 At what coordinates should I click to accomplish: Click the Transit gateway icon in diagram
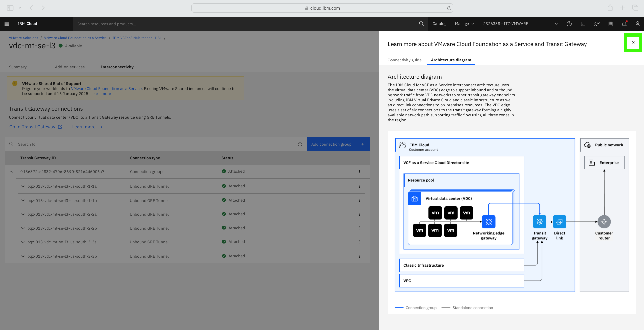point(539,222)
